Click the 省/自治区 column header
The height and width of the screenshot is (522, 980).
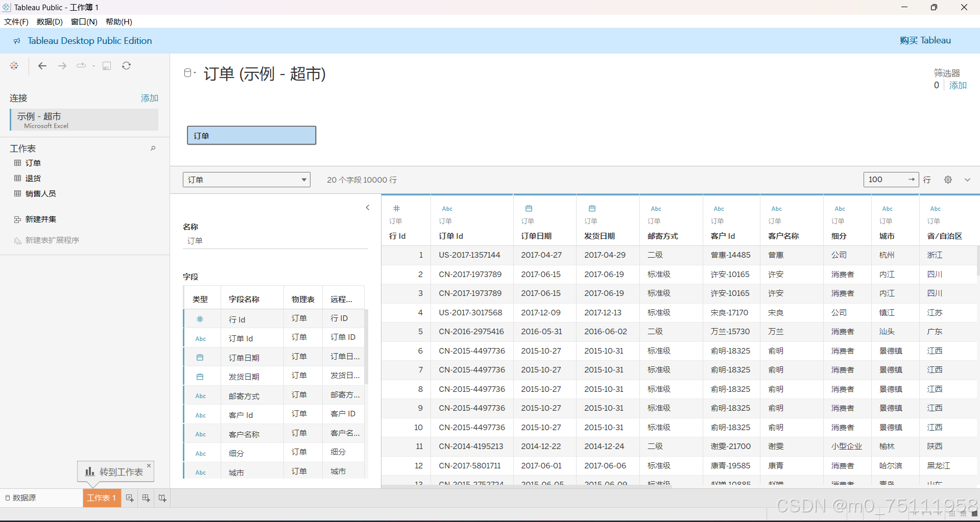point(945,236)
